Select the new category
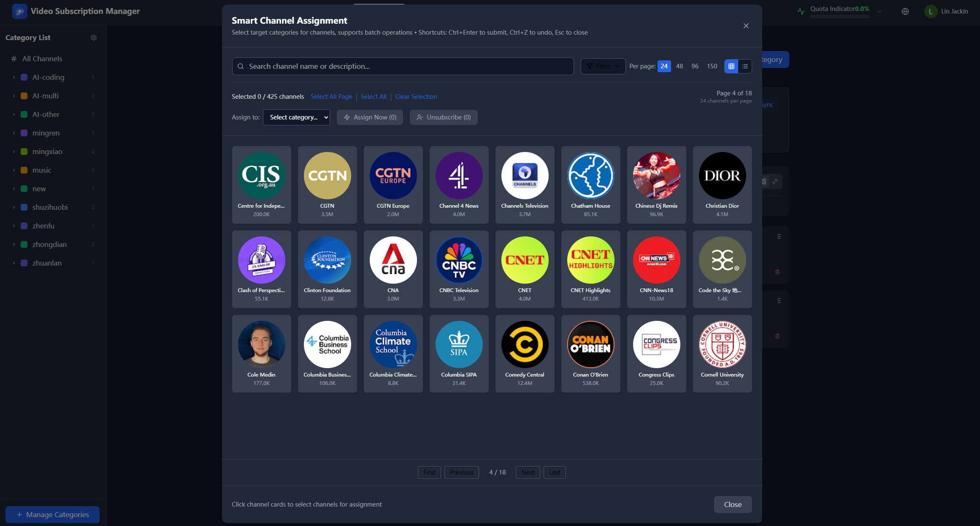This screenshot has width=980, height=526. (53, 189)
